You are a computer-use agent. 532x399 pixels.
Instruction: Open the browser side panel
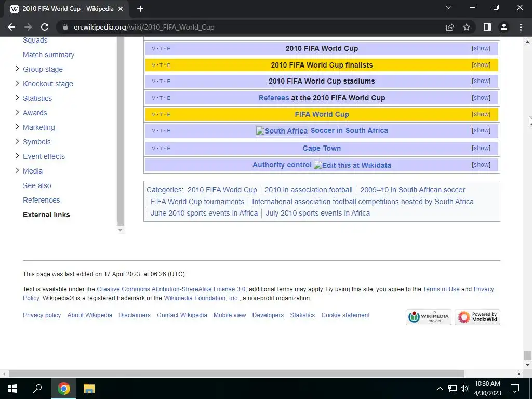pyautogui.click(x=487, y=27)
